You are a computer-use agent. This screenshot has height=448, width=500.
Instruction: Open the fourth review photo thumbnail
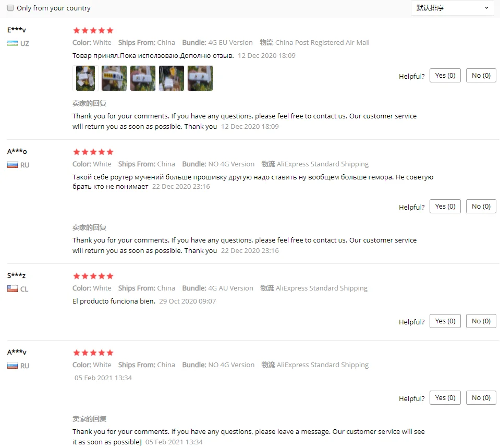coord(172,78)
